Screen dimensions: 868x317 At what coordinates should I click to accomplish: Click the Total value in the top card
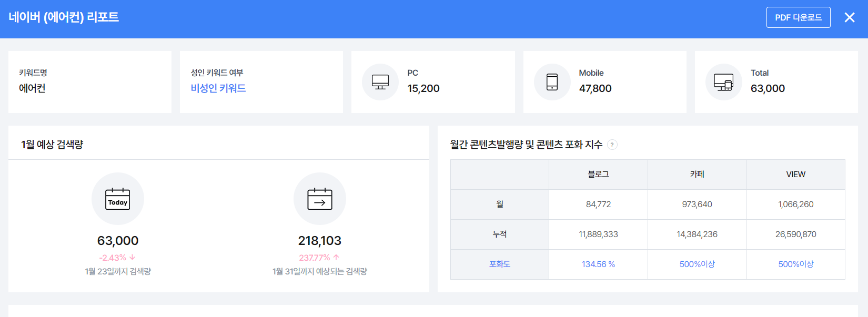pos(768,89)
